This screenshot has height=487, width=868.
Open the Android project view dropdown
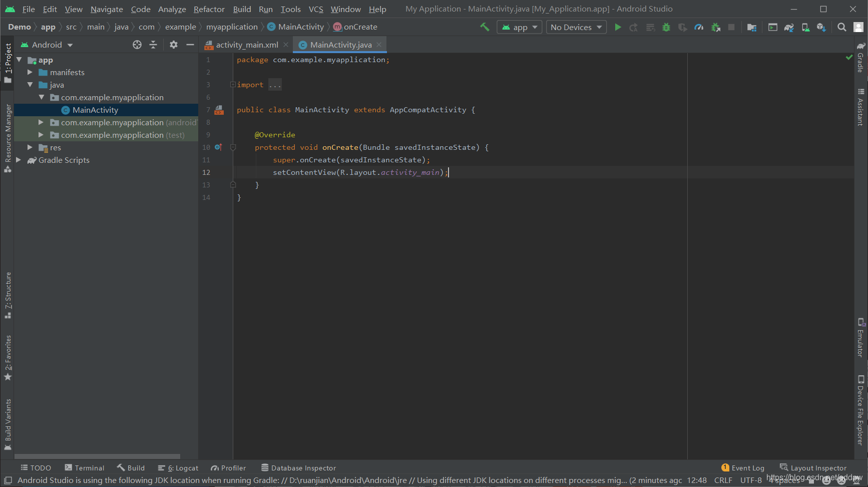(47, 45)
